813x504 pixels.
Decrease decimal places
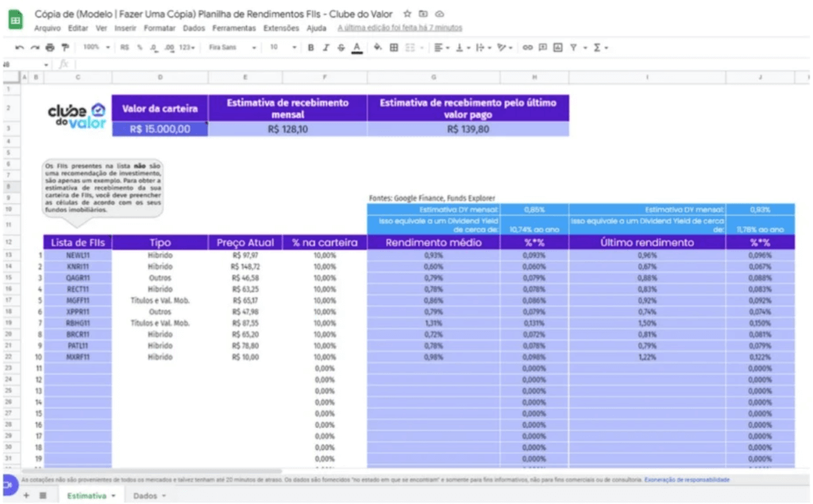pyautogui.click(x=153, y=48)
